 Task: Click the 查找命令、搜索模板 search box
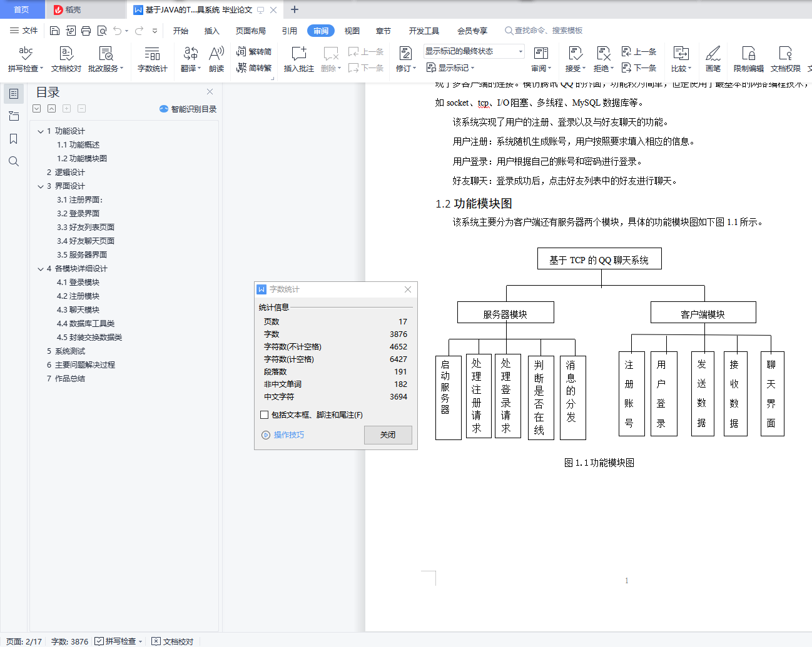tap(544, 31)
